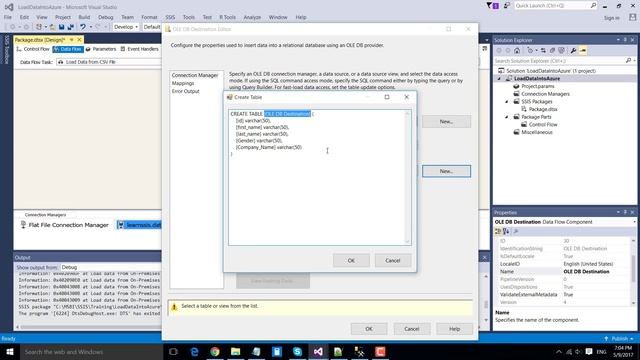The image size is (640, 360).
Task: Open the Undo history dropdown arrow
Action: point(91,27)
